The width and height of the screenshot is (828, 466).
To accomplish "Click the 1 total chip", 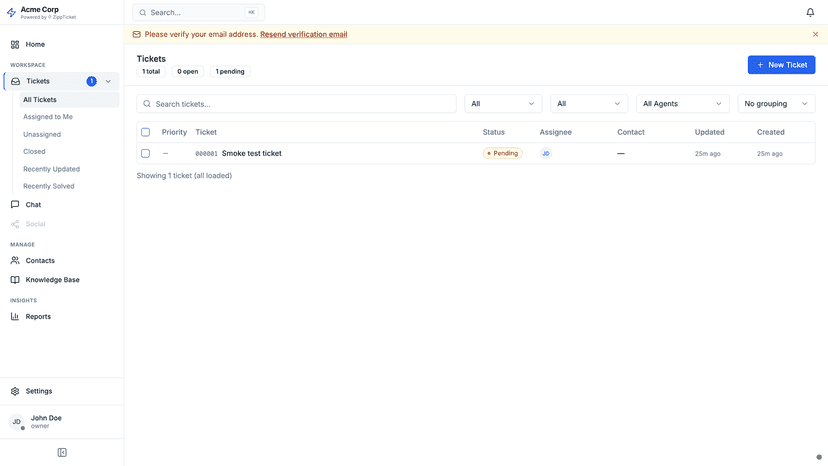I will tap(151, 71).
